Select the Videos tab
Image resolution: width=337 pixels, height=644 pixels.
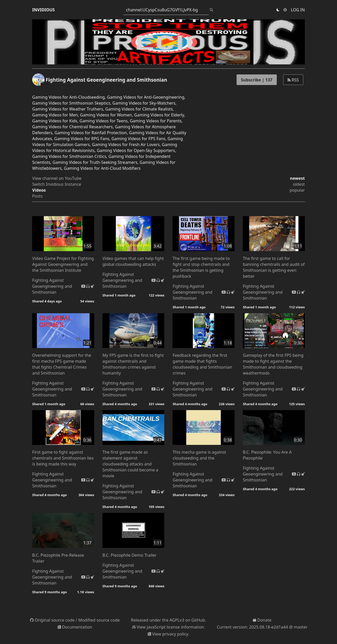coord(39,190)
